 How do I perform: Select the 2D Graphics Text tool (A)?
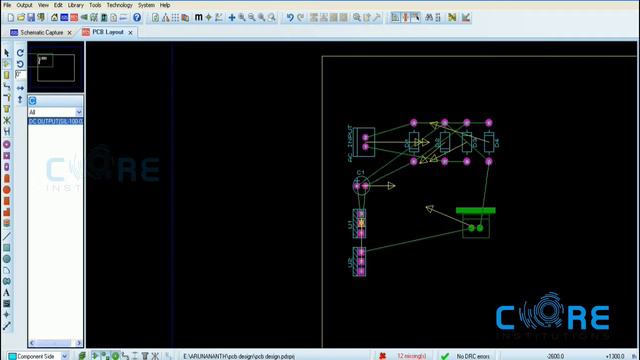pos(7,293)
